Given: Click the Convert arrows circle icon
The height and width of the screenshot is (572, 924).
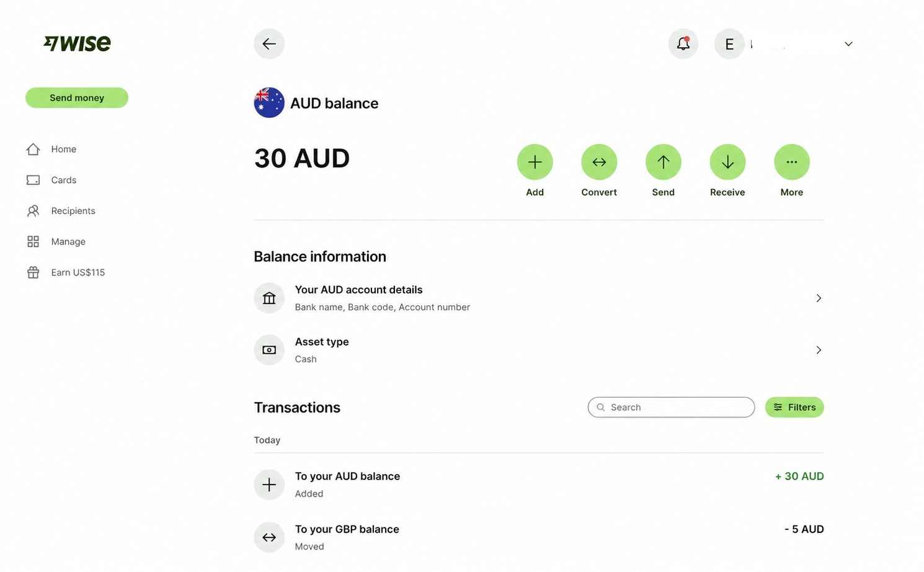Looking at the screenshot, I should point(599,162).
